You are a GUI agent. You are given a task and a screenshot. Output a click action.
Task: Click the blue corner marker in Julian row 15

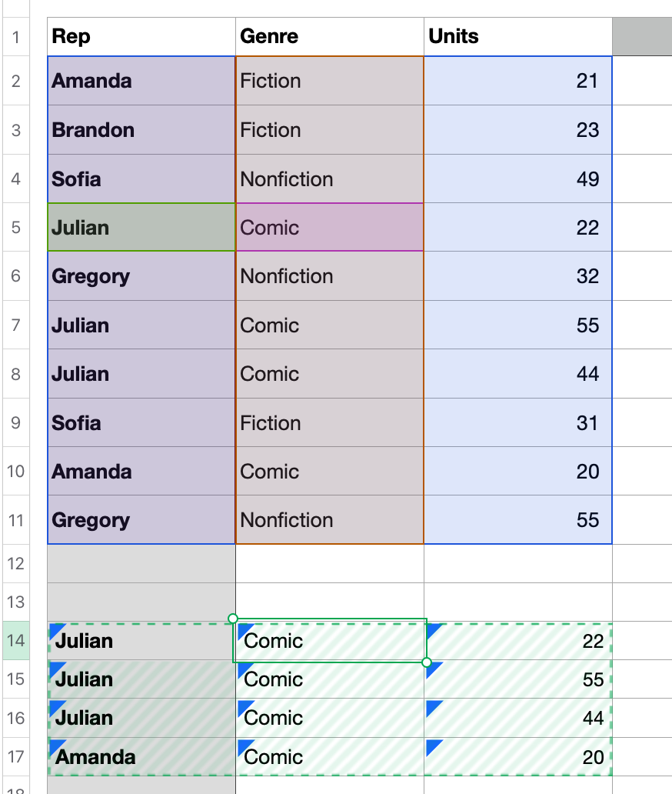click(56, 669)
